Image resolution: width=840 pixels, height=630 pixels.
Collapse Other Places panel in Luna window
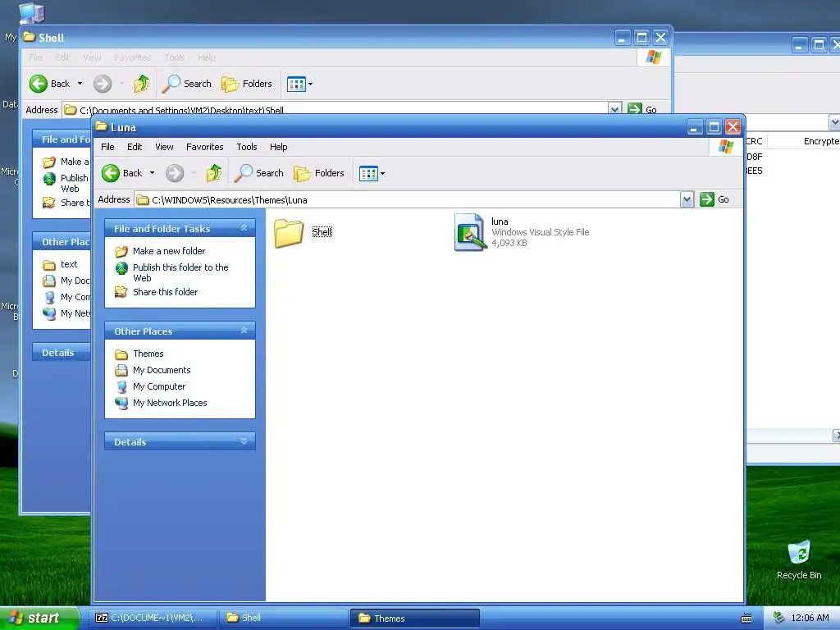[244, 331]
